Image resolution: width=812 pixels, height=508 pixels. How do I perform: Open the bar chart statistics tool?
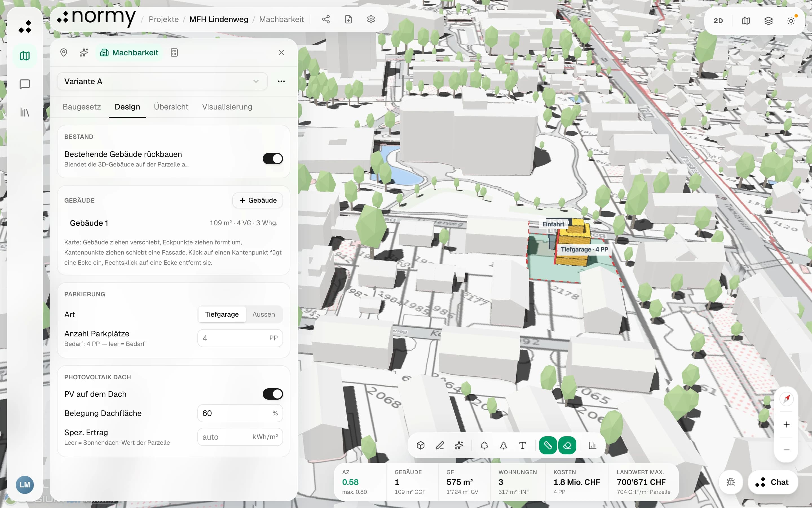click(x=593, y=445)
